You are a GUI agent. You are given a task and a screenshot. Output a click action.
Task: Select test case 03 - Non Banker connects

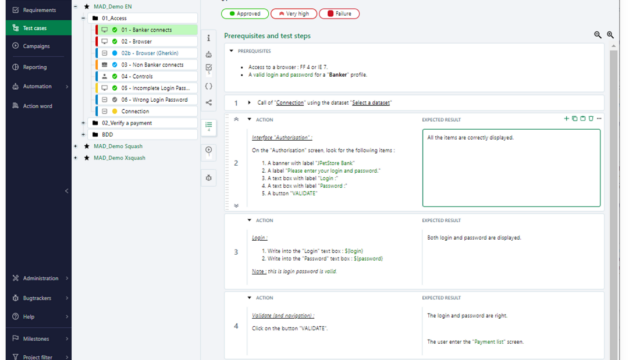coord(147,64)
